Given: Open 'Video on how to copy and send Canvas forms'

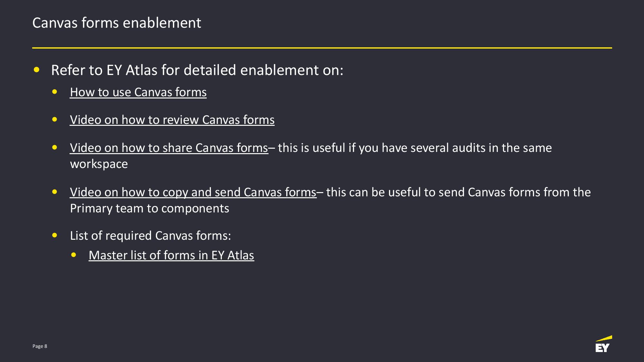Looking at the screenshot, I should pos(193,192).
